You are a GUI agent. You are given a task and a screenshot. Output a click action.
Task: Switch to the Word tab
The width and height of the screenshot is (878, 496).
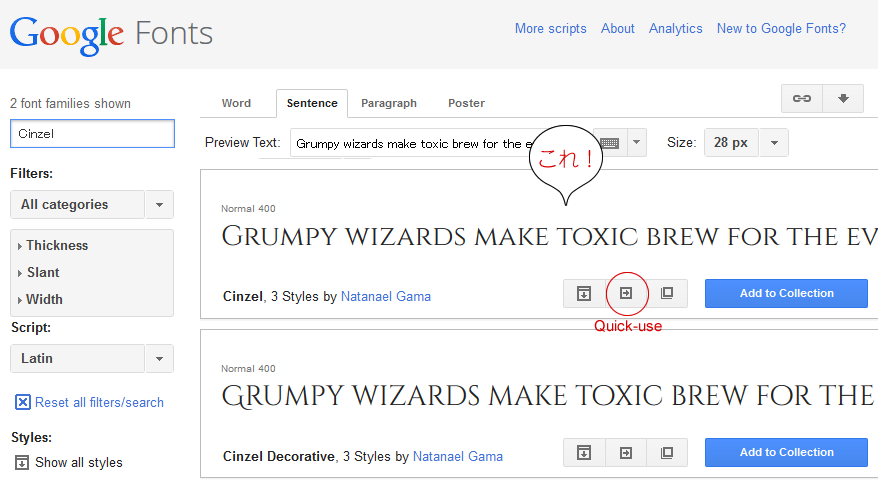point(236,103)
